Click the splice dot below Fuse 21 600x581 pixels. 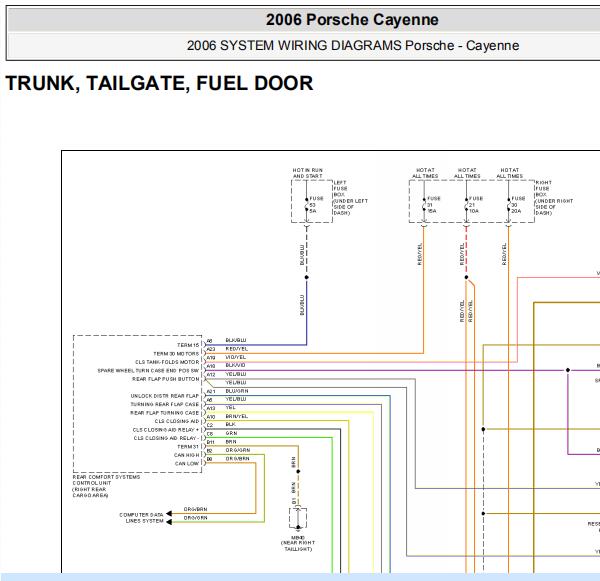(466, 277)
